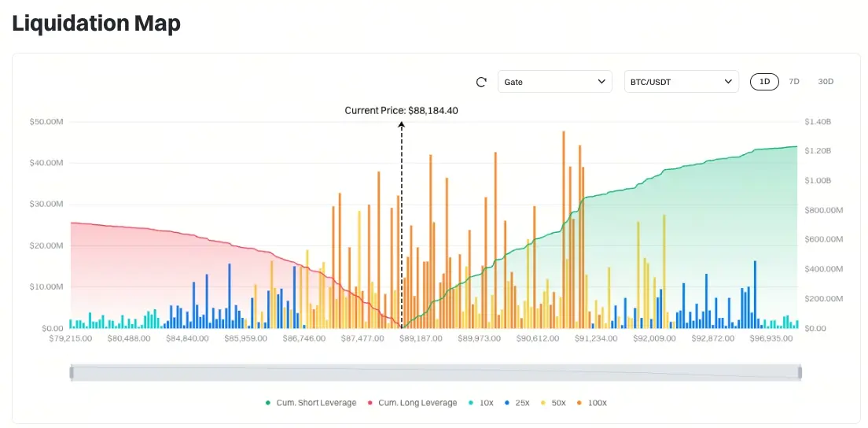Toggle Cum. Long Leverage legend series
Screen dimensions: 868x428
point(412,403)
